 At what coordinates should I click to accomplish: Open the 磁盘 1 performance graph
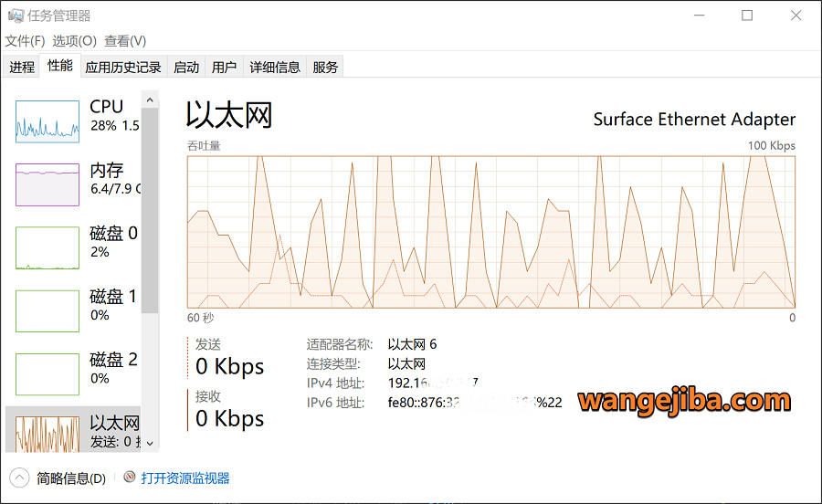(x=47, y=310)
